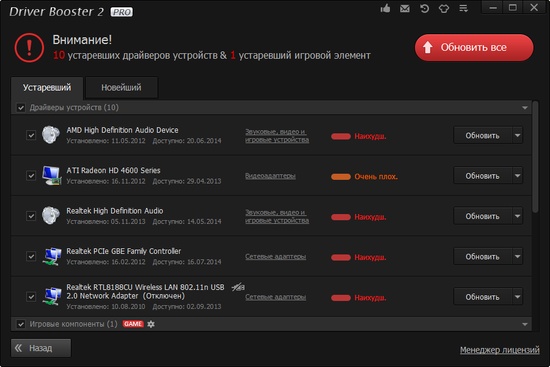Click Realtek HD Audio's Наихудш. status indicator
The height and width of the screenshot is (367, 550).
(358, 217)
